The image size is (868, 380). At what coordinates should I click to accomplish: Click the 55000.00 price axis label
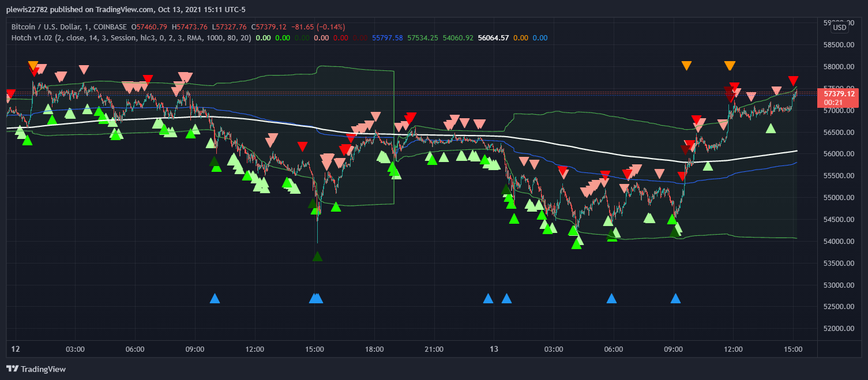[x=839, y=198]
